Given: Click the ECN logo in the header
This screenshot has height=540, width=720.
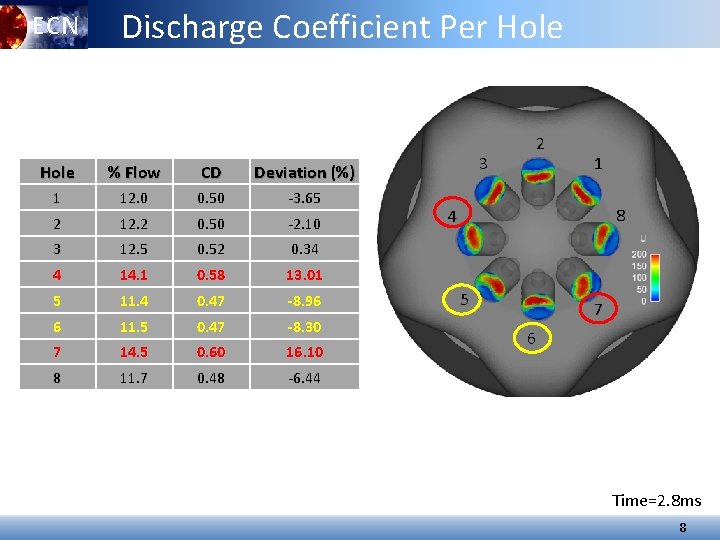Looking at the screenshot, I should tap(43, 24).
